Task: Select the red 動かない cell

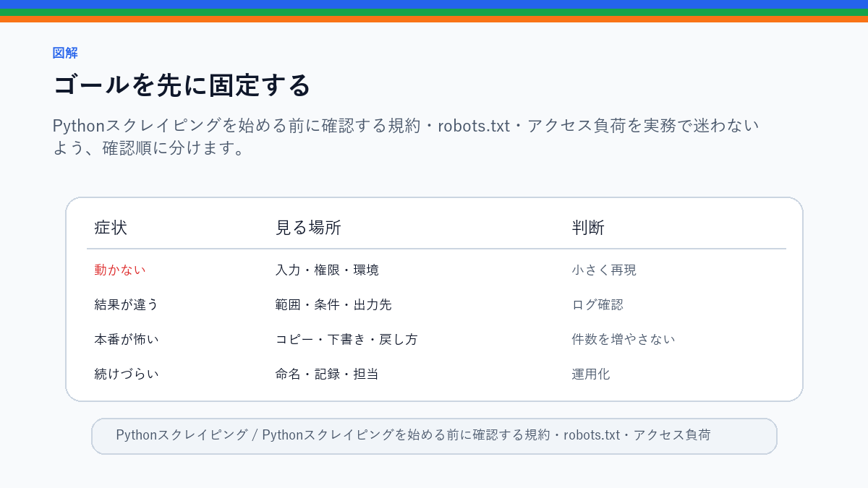Action: pos(120,270)
